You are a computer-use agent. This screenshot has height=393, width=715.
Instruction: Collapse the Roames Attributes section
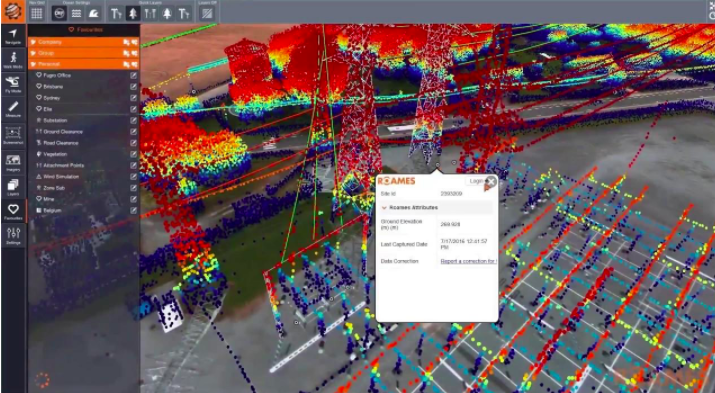coord(384,207)
